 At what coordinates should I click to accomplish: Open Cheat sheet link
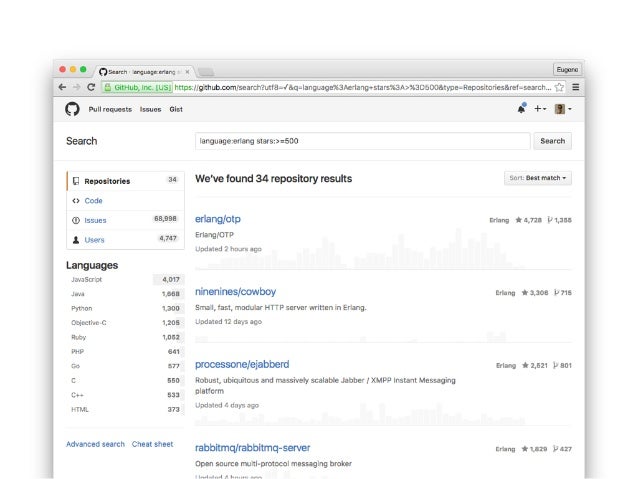[x=152, y=444]
